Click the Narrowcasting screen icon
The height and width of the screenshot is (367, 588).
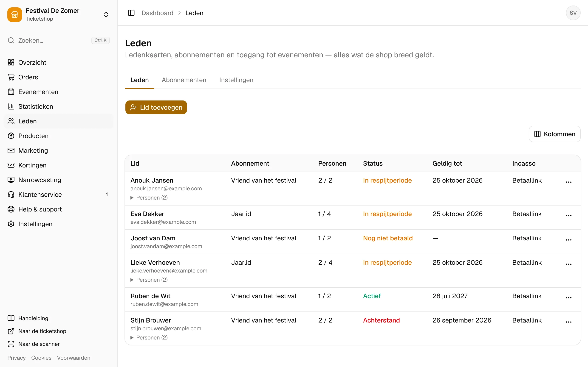(x=11, y=180)
